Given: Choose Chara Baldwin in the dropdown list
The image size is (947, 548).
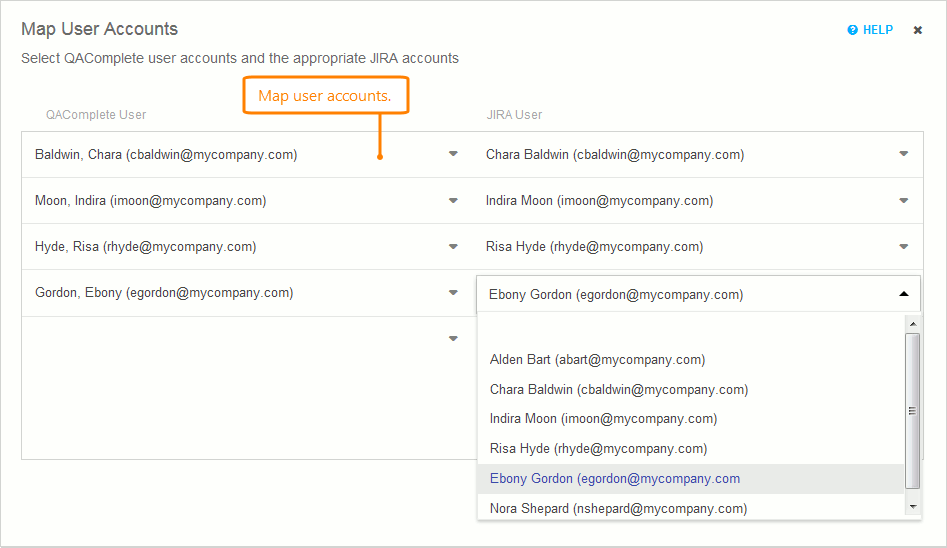Looking at the screenshot, I should tap(618, 389).
